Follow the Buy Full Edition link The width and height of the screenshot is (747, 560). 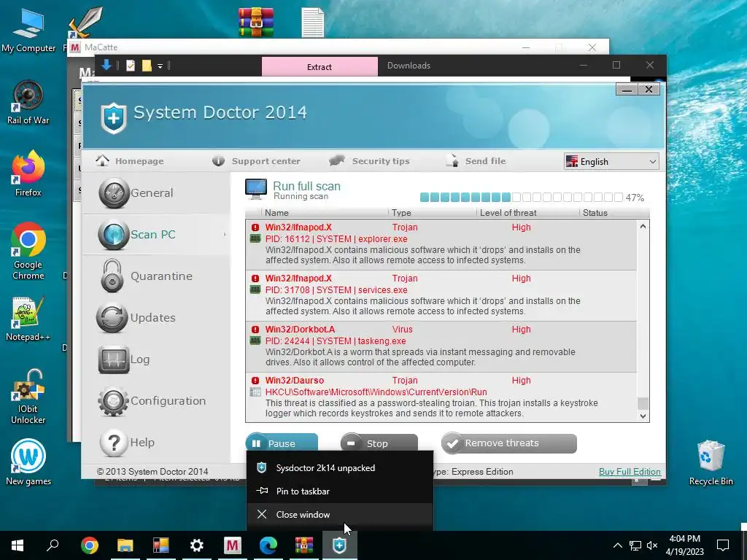[630, 472]
